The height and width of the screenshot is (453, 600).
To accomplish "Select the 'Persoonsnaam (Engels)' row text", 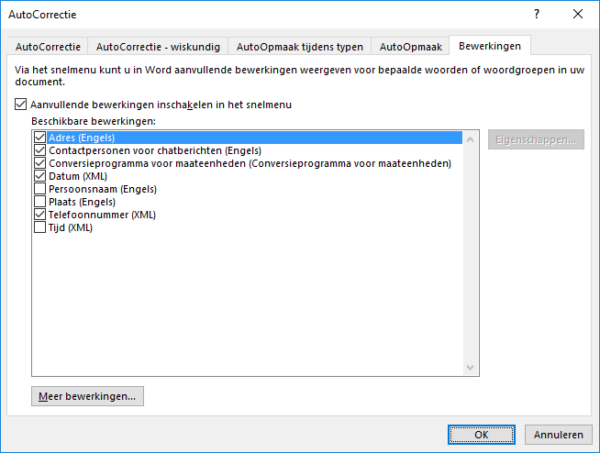I will coord(103,189).
